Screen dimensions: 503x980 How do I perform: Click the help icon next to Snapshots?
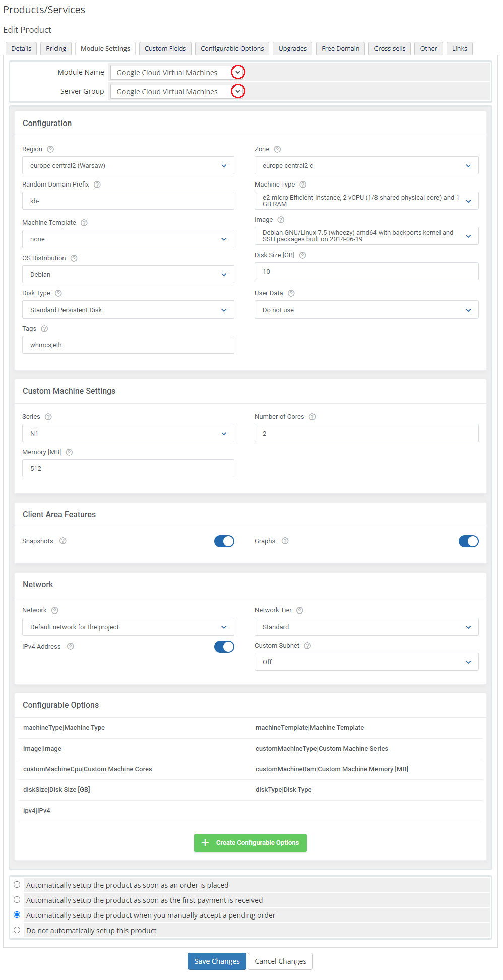pos(62,541)
